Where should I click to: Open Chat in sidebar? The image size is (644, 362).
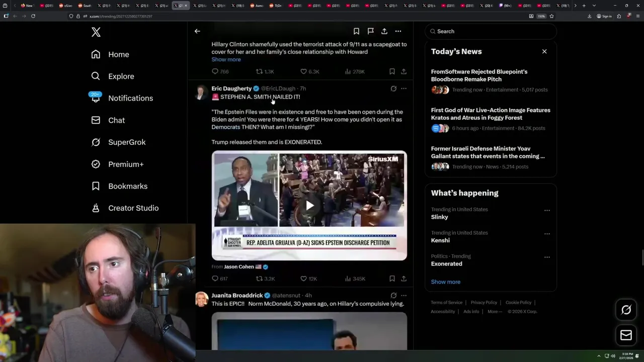point(108,120)
